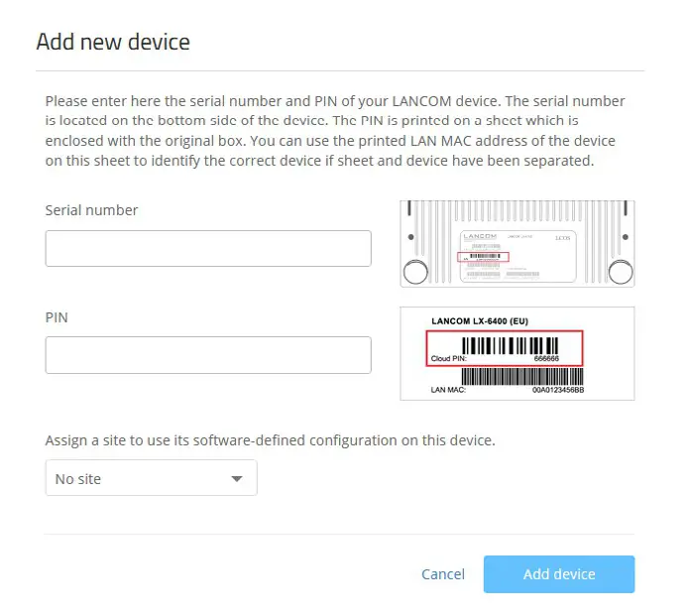Open the No site dropdown
The width and height of the screenshot is (689, 616).
(x=151, y=478)
